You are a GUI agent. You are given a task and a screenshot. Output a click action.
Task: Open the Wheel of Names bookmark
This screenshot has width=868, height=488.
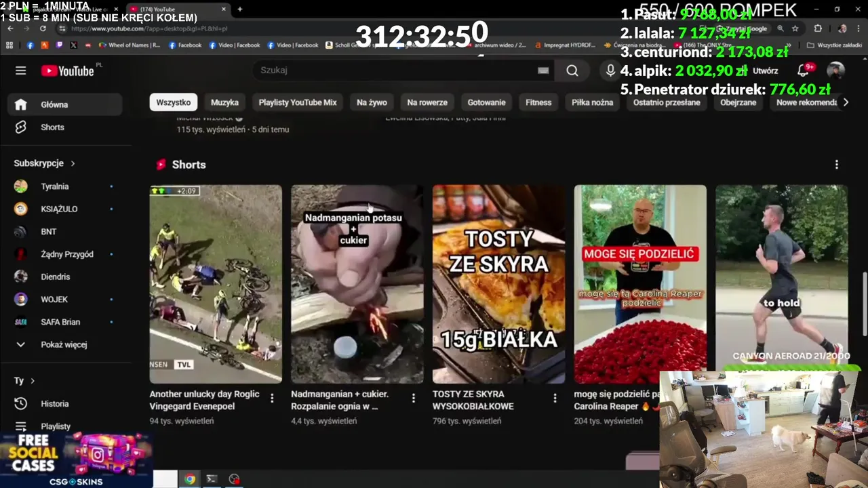(x=130, y=45)
